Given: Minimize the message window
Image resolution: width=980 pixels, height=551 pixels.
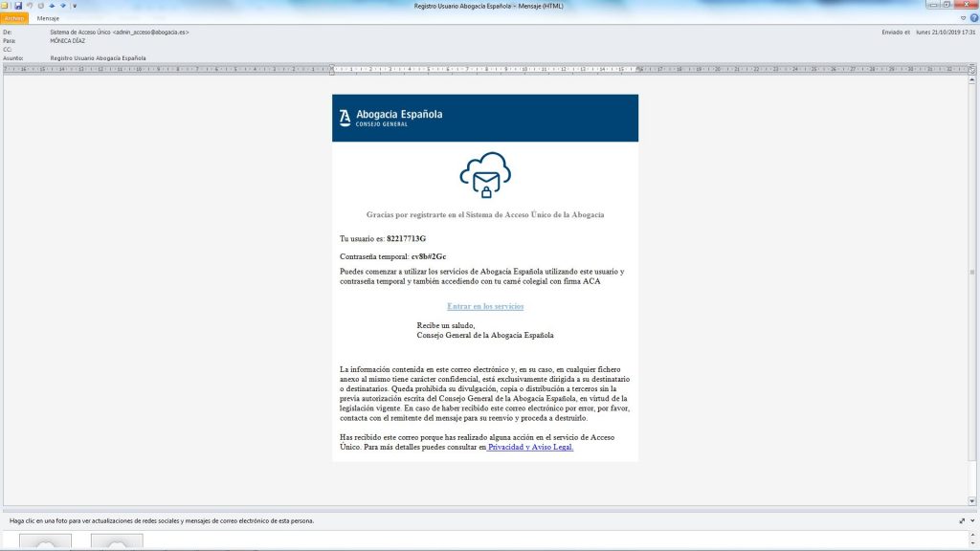Looking at the screenshot, I should 934,5.
